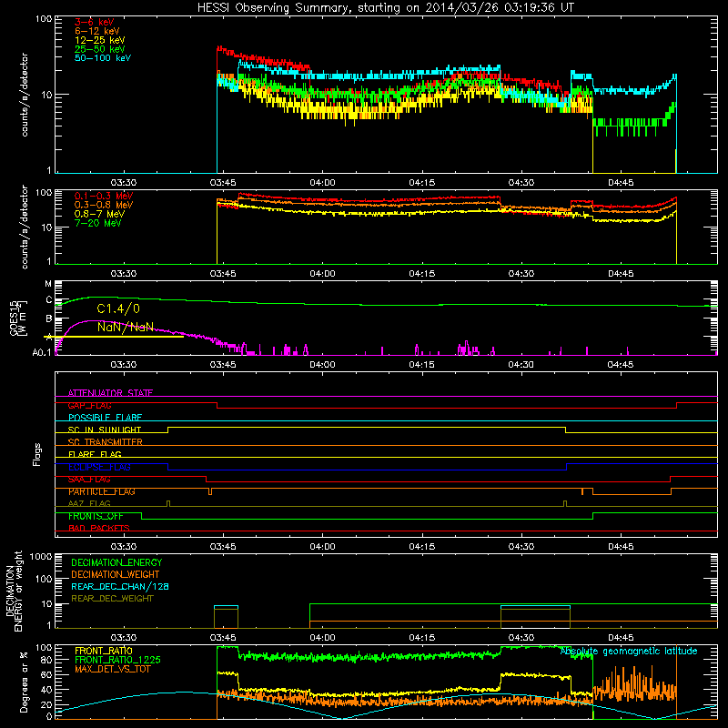
Task: Select the POSSIBLE_FLARE flag label
Action: (105, 418)
